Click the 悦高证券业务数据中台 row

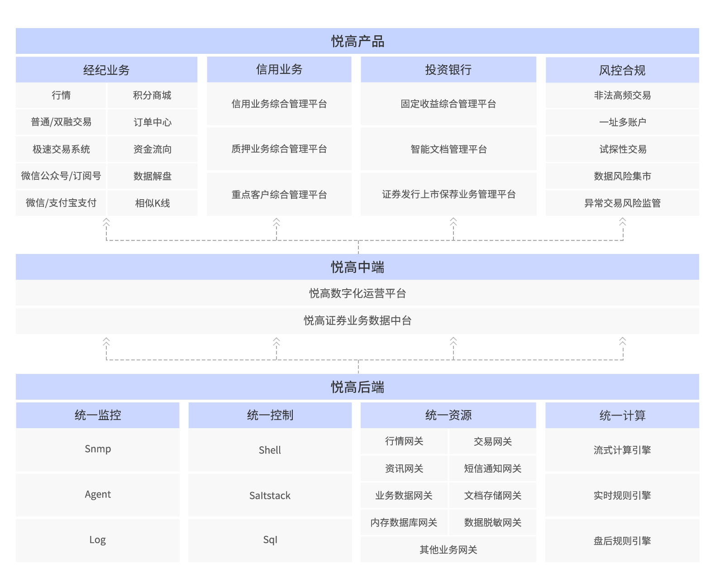point(357,321)
